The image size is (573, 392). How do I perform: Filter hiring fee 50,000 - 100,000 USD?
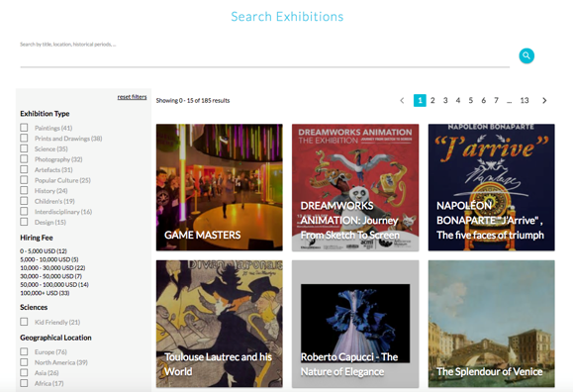coord(54,284)
